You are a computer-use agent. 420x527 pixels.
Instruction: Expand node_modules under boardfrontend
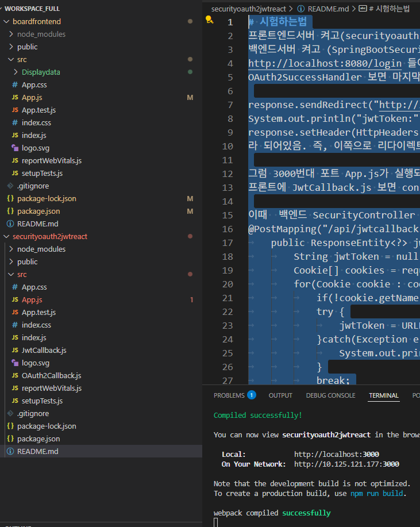click(11, 34)
